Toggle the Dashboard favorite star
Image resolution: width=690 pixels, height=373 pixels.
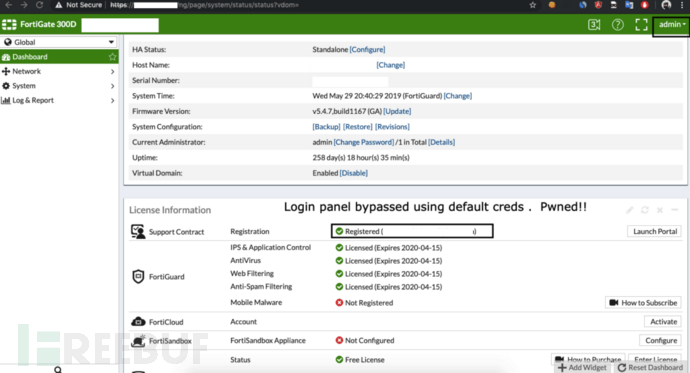tap(113, 57)
